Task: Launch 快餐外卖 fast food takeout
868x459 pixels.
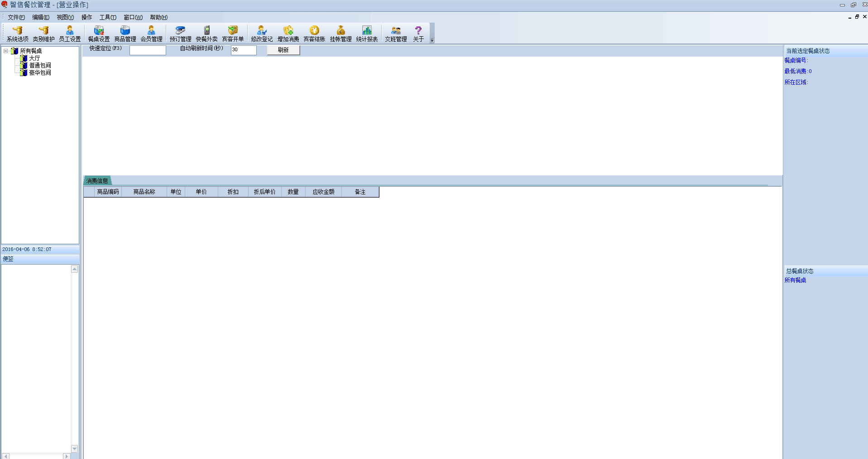Action: [x=206, y=34]
